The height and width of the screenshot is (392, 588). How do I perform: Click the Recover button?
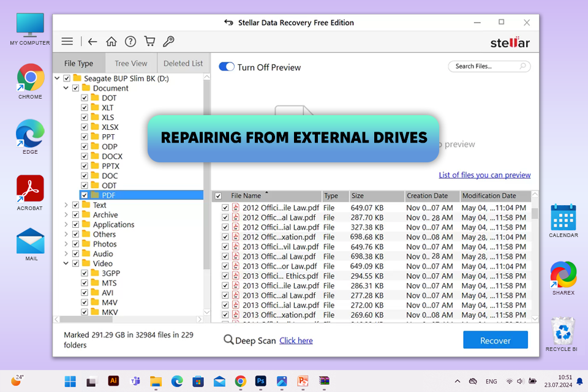pyautogui.click(x=496, y=340)
